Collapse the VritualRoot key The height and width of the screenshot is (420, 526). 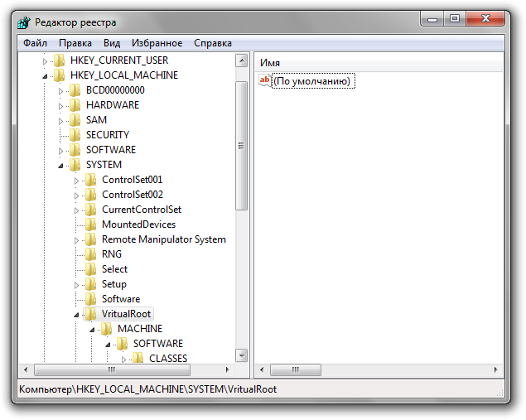77,315
